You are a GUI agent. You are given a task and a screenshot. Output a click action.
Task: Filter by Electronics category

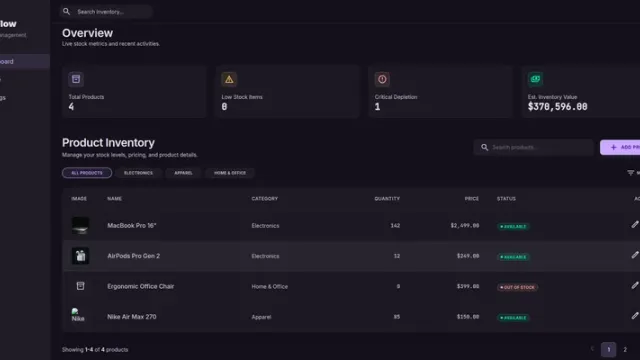click(138, 173)
